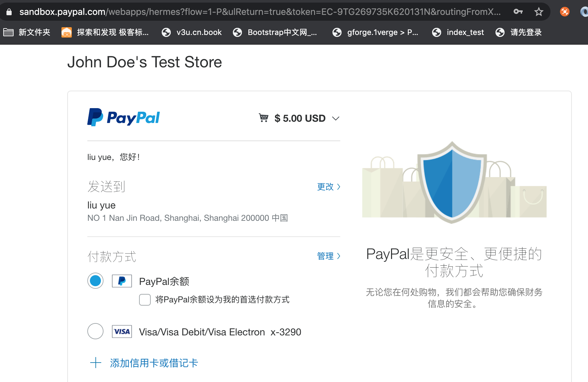Click the VISA card icon
Viewport: 588px width, 382px height.
(122, 331)
